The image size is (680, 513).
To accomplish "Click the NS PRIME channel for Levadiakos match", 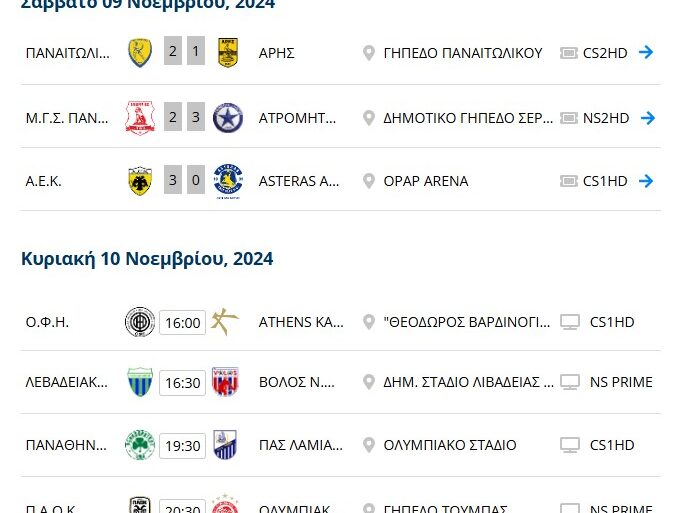I will click(x=620, y=382).
